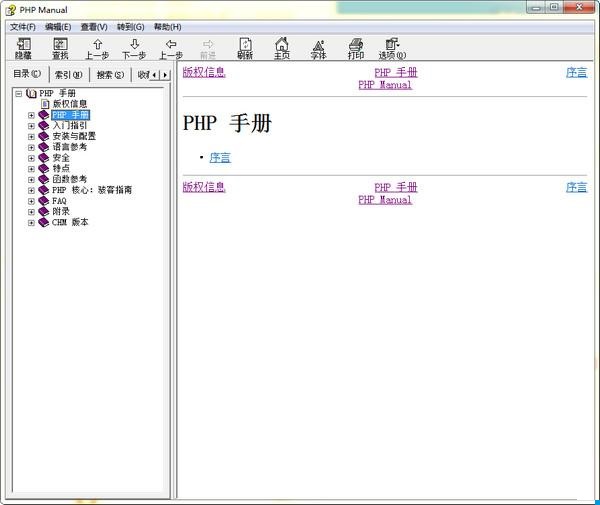Click the book icon beside FAQ
Screen dimensions: 600x505
point(44,200)
